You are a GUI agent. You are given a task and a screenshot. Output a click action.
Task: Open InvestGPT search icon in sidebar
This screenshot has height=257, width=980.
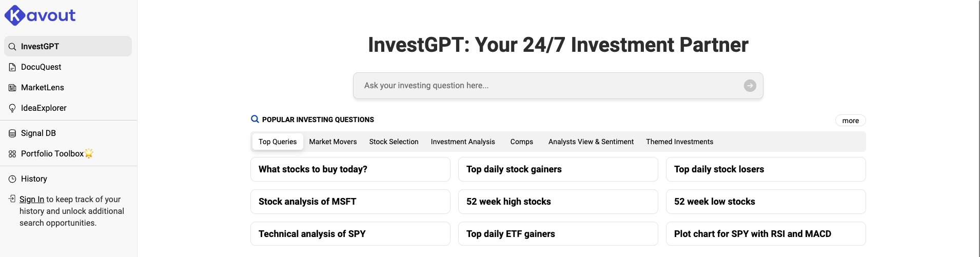pyautogui.click(x=12, y=47)
